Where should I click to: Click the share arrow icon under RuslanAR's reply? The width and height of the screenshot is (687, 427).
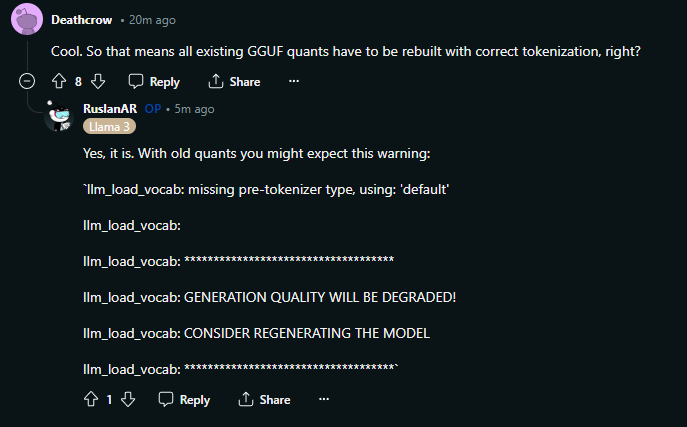pyautogui.click(x=246, y=399)
